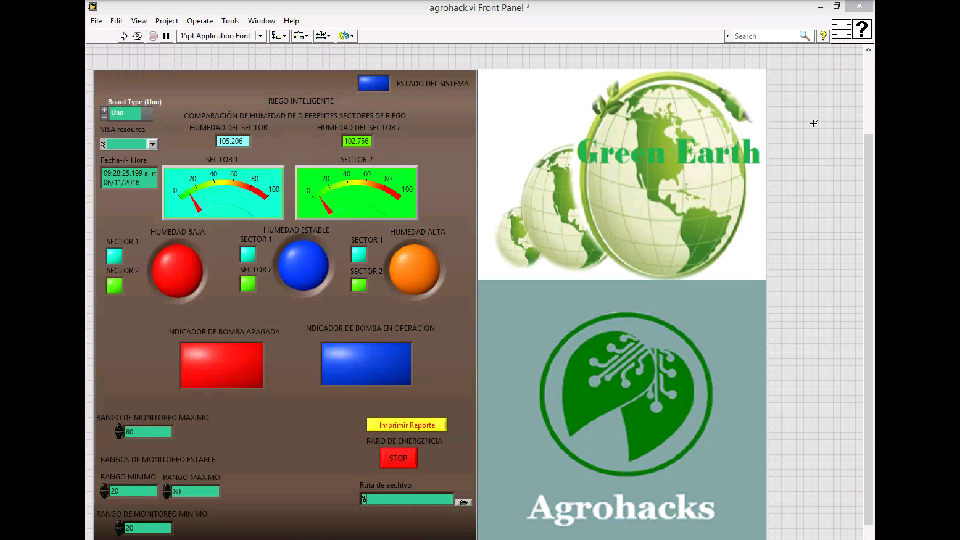Click cyan Sector 1 LED under Humedad Alta
Screen dimensions: 960x540
(x=359, y=253)
